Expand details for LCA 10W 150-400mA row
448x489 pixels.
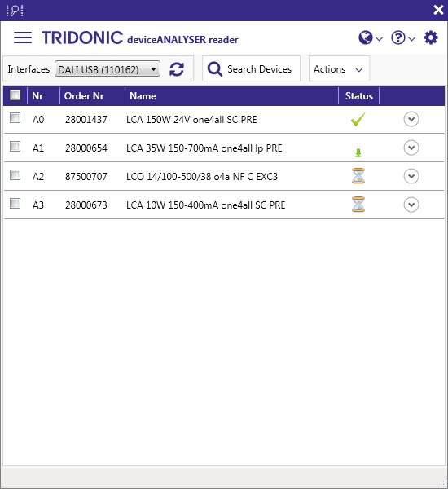411,205
